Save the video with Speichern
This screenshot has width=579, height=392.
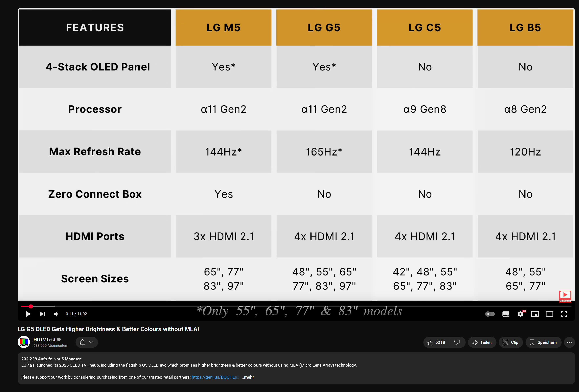[x=543, y=342]
